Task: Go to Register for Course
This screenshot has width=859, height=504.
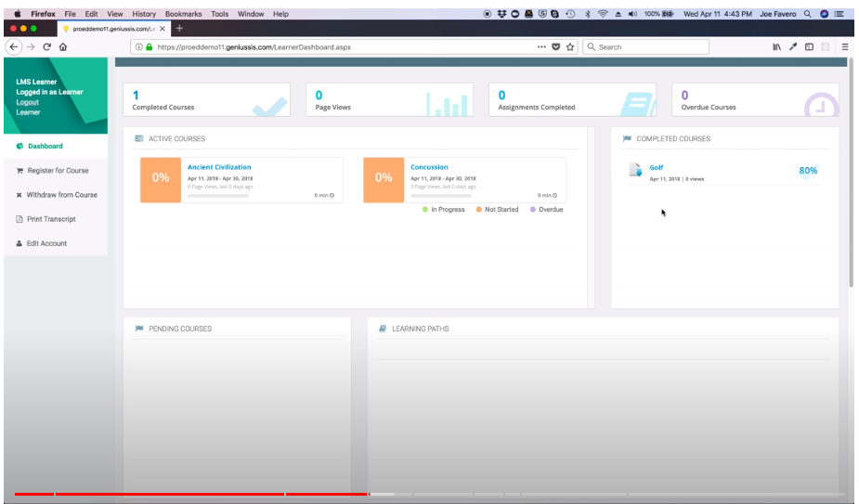Action: click(58, 171)
